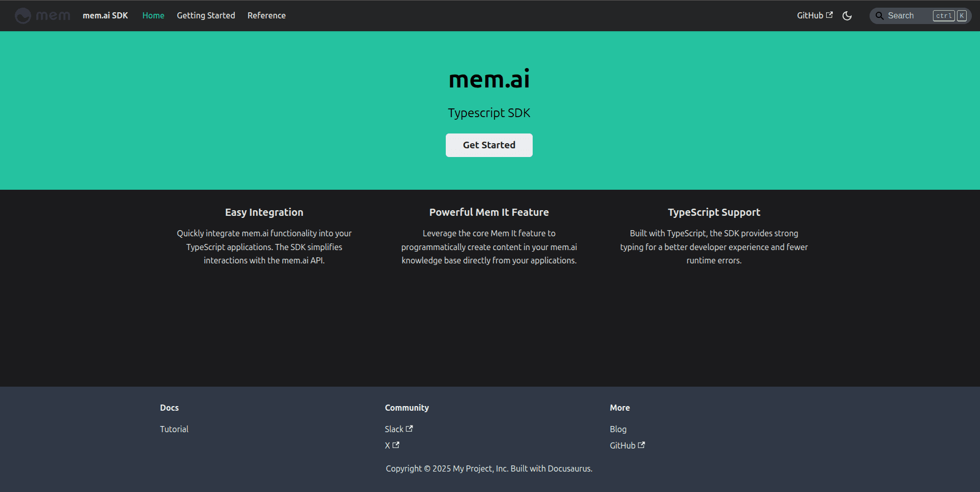The image size is (980, 492).
Task: Open the mem.ai SDK title link
Action: click(105, 16)
